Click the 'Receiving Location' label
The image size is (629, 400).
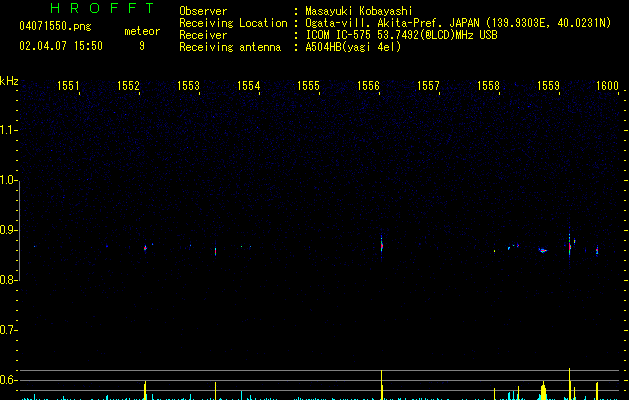click(x=233, y=23)
